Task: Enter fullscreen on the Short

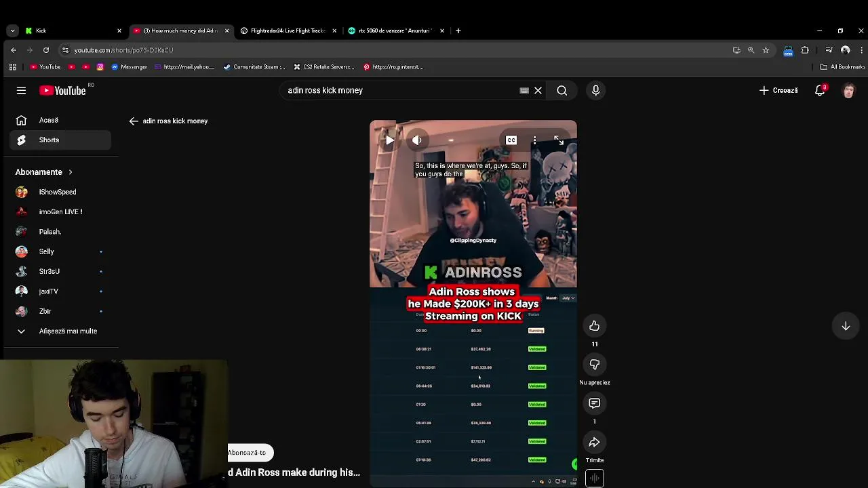Action: coord(557,140)
